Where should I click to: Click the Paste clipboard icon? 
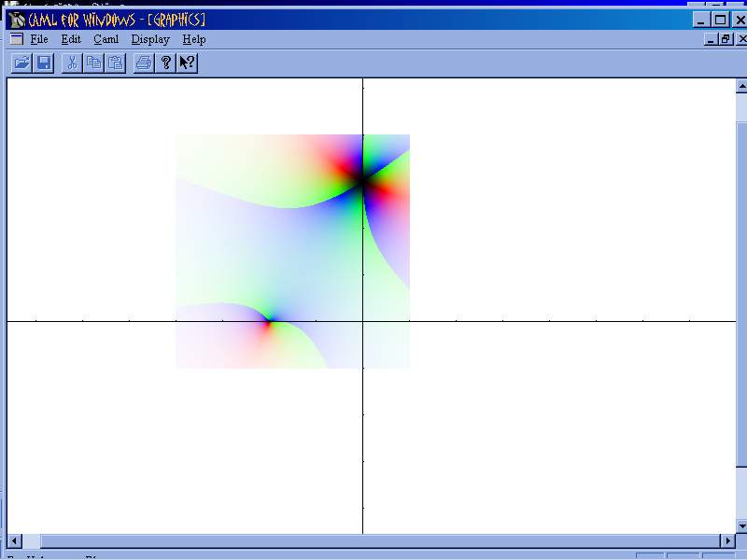click(116, 63)
